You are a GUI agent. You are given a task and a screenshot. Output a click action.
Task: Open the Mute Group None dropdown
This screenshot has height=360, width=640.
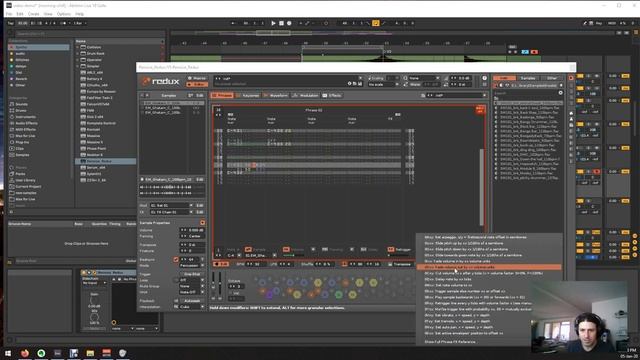[192, 287]
